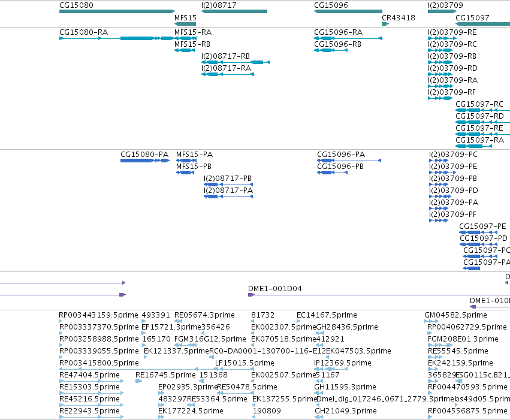Select the l(2)03709-RD transcript label
The height and width of the screenshot is (420, 510).
pos(452,68)
